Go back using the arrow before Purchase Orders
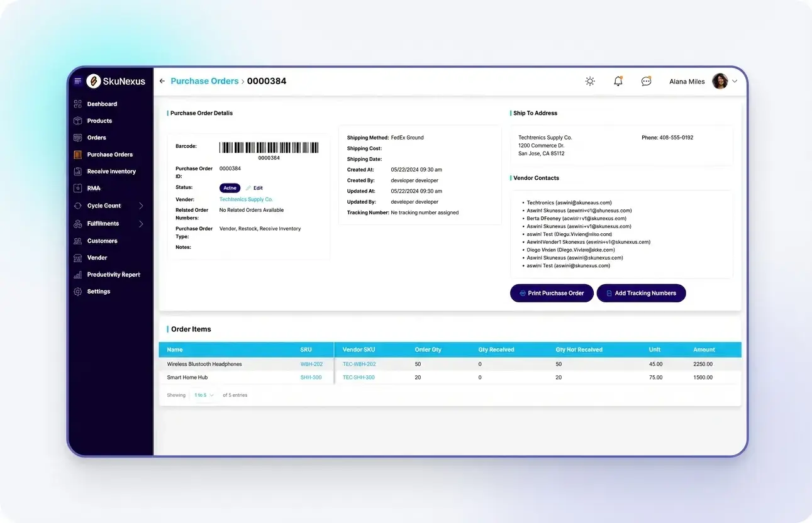 (161, 81)
